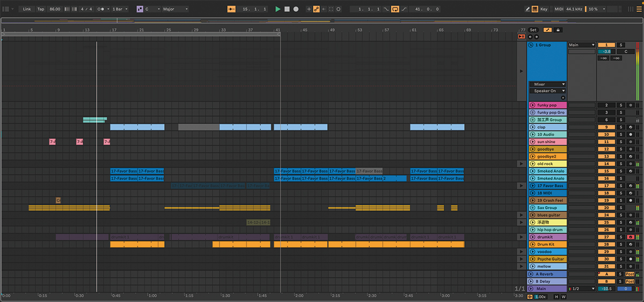This screenshot has height=302, width=644.
Task: Click the Punch-In switch icon
Action: pyautogui.click(x=386, y=9)
